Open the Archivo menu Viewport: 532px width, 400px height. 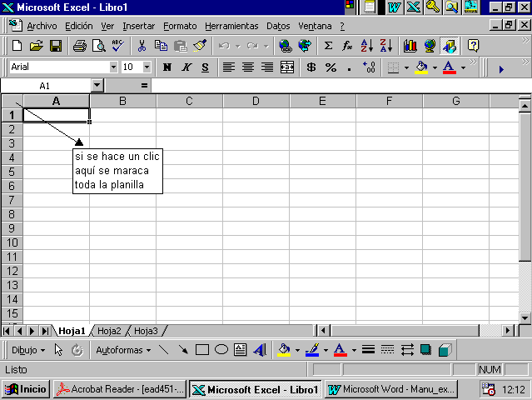[42, 26]
